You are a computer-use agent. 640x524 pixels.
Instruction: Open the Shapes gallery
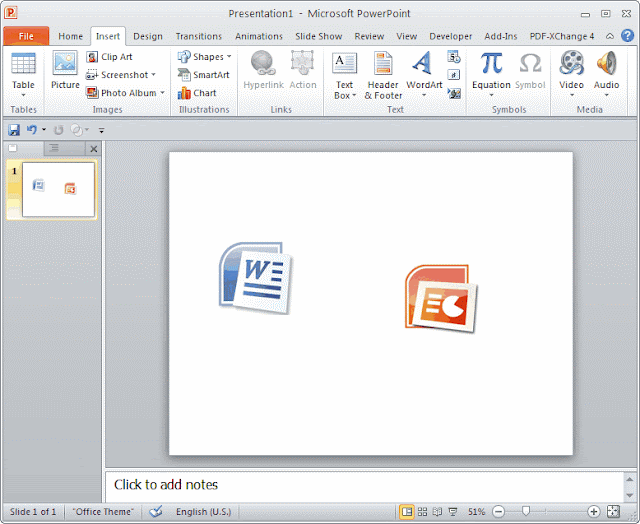(x=204, y=57)
